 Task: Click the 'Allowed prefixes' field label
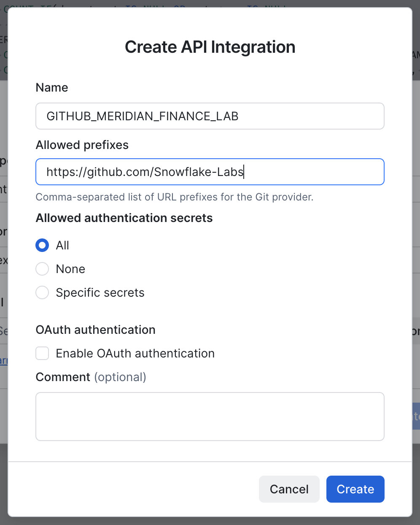point(82,145)
